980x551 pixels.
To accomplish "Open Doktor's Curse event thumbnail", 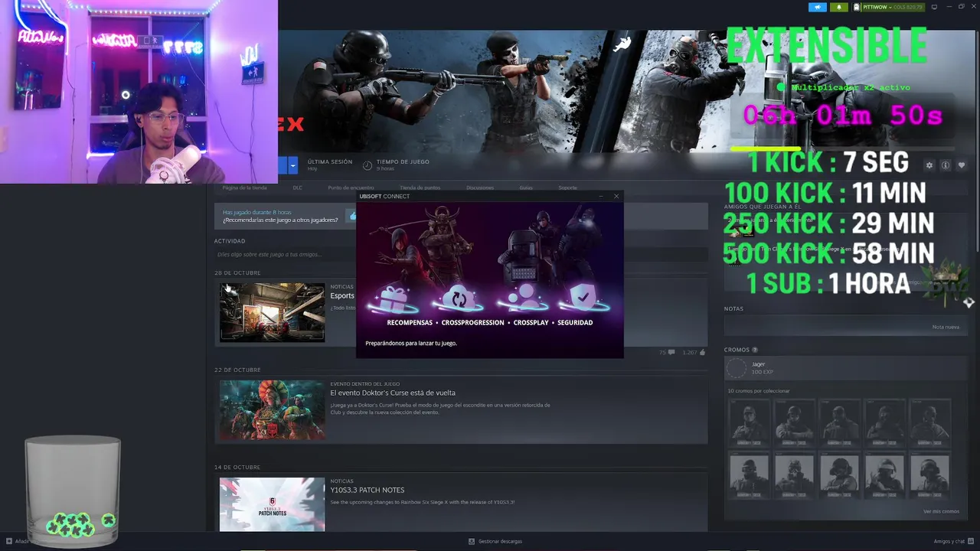I will (272, 409).
